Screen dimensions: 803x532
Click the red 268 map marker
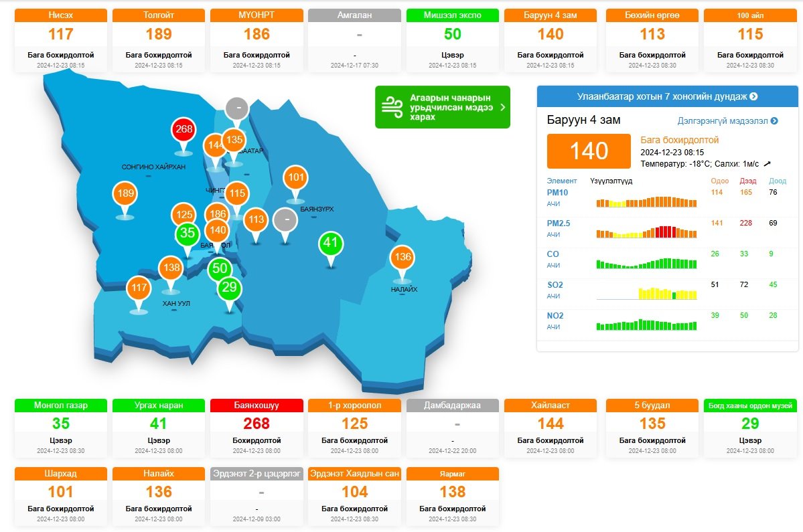183,130
